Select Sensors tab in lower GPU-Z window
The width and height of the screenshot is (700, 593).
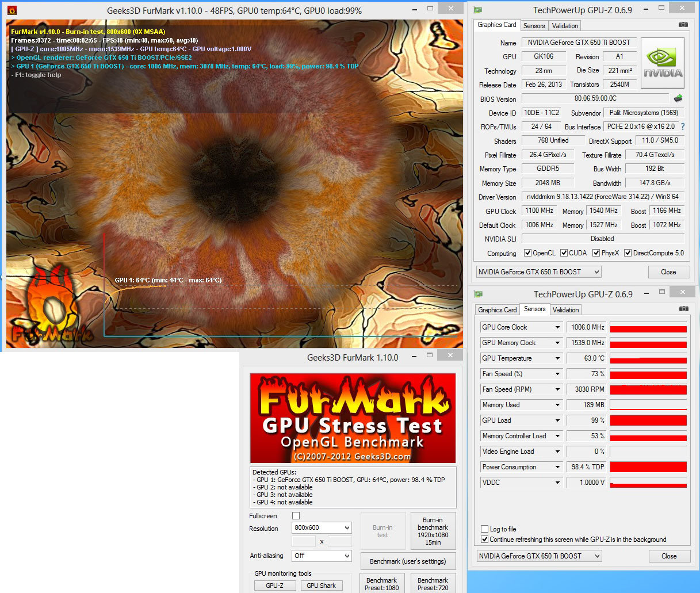pyautogui.click(x=534, y=309)
